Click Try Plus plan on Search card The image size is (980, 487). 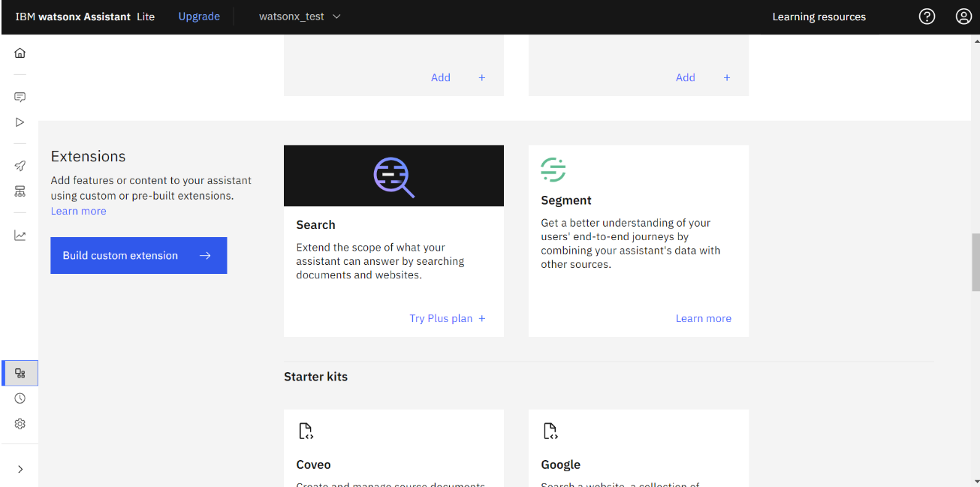448,318
